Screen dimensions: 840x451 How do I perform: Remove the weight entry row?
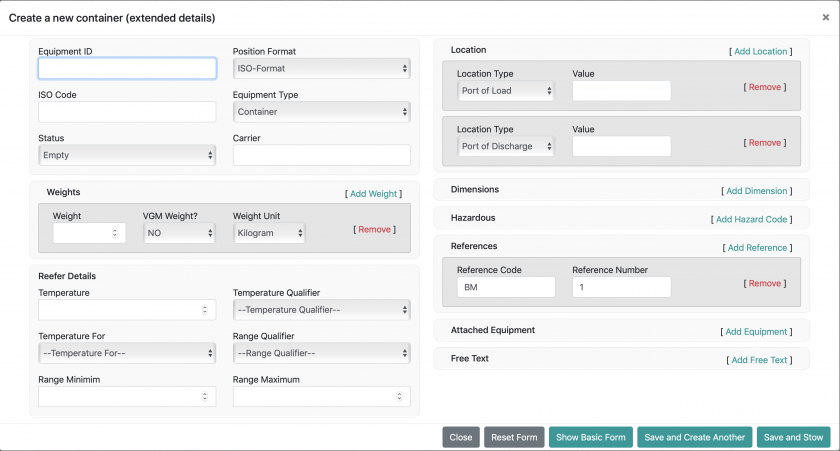click(374, 229)
